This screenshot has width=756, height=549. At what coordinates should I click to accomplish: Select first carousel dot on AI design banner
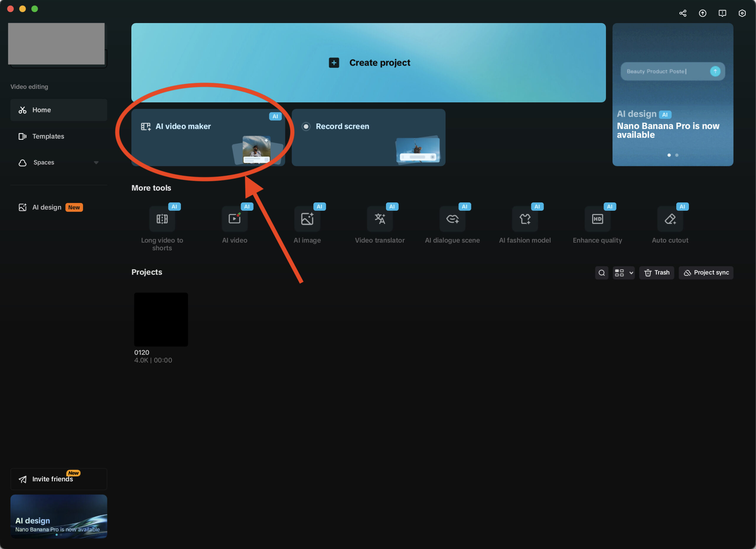[669, 155]
